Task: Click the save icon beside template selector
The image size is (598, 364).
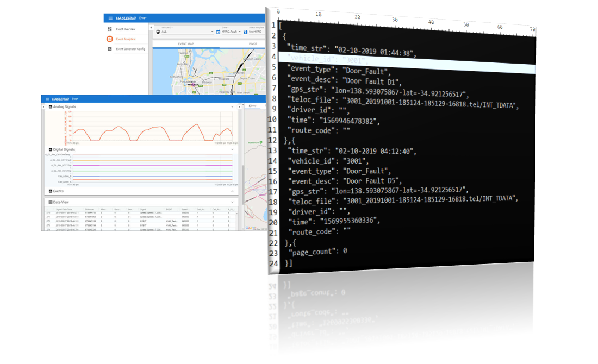Action: click(x=245, y=32)
